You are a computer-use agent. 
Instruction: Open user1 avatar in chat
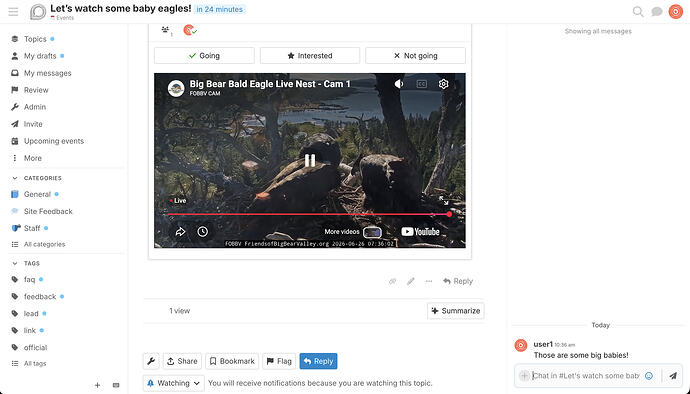[521, 345]
